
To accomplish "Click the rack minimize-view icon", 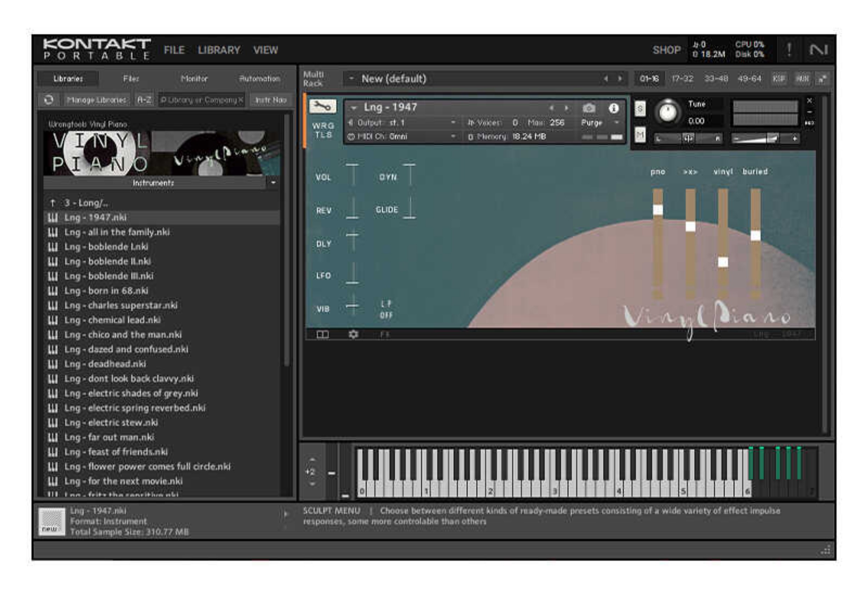I will tap(822, 79).
